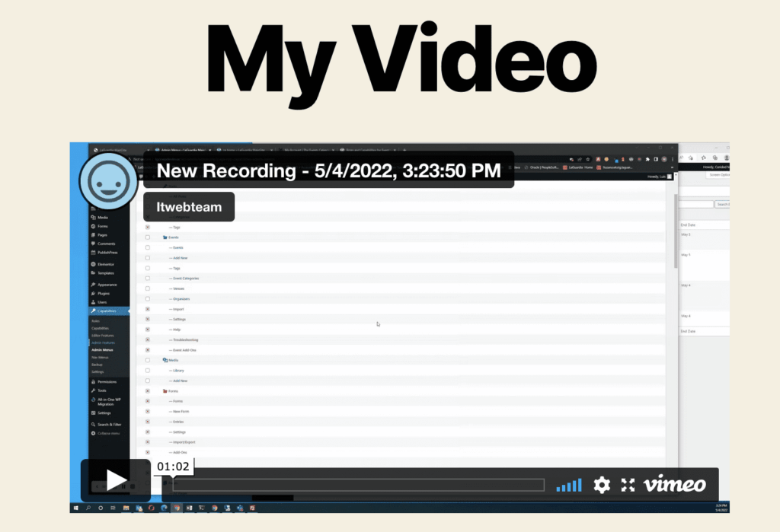The width and height of the screenshot is (780, 532).
Task: Click the PublishPress calendar icon
Action: pos(93,253)
